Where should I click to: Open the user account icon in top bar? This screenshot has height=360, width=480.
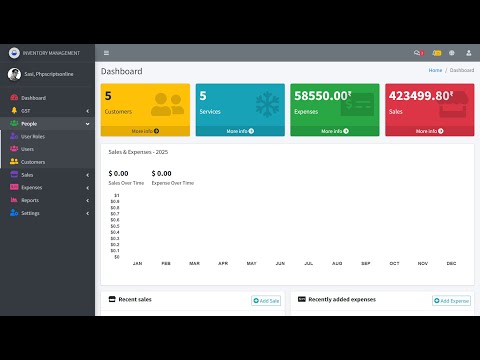pyautogui.click(x=469, y=53)
